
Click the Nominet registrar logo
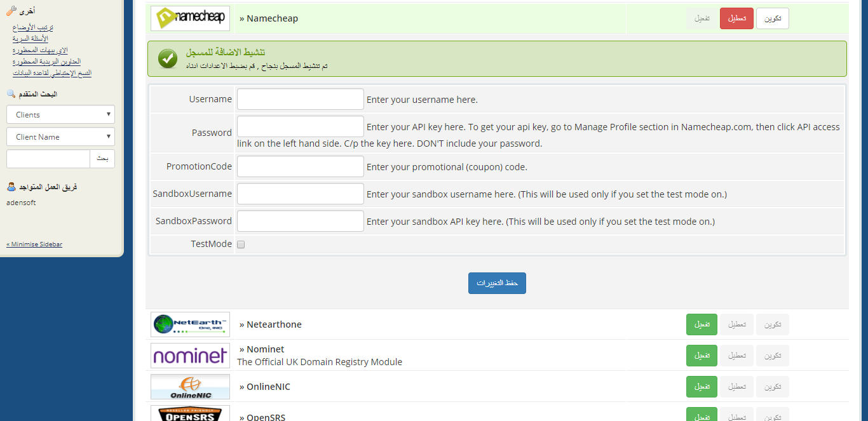pyautogui.click(x=190, y=356)
